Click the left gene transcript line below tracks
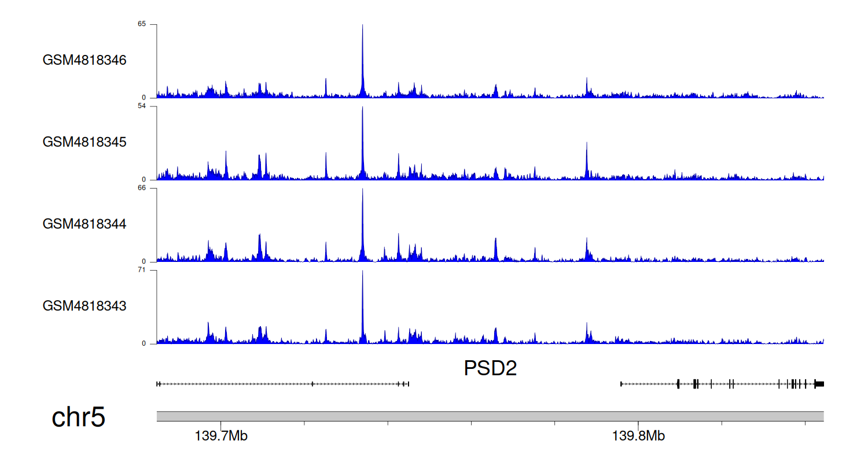This screenshot has height=451, width=868. (x=282, y=383)
